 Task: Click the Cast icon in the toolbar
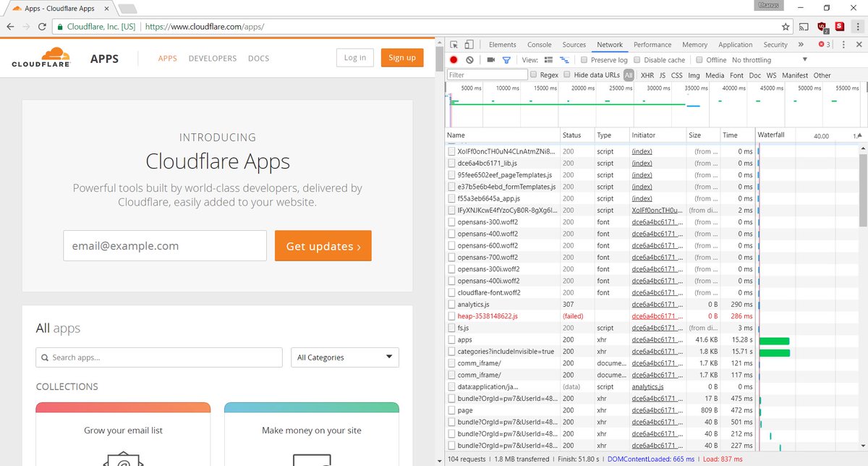coord(804,27)
